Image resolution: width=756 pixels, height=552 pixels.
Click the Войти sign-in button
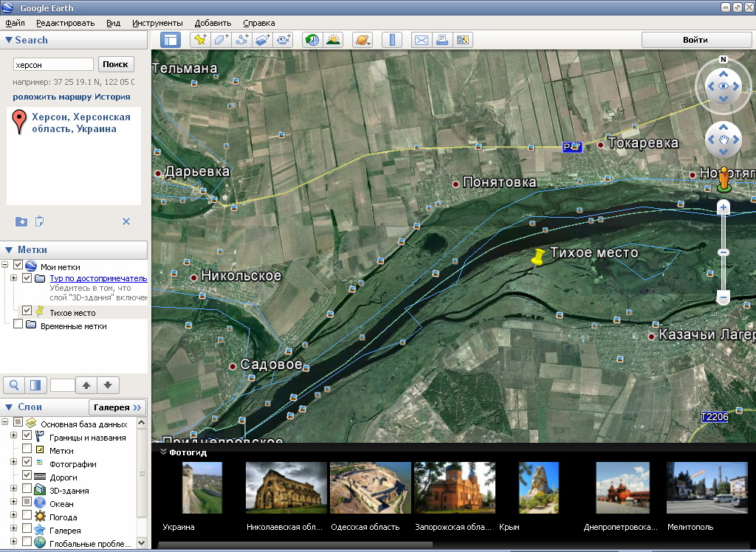pyautogui.click(x=695, y=40)
